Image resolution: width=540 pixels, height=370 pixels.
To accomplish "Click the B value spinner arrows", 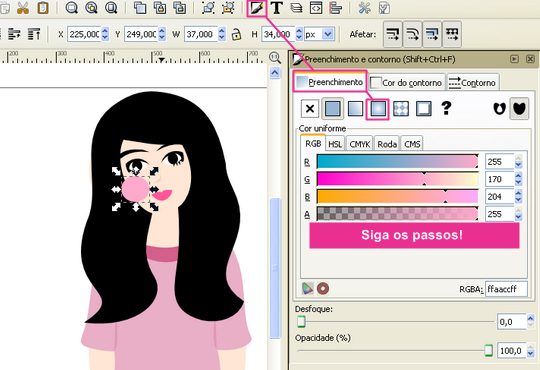I will tap(518, 197).
